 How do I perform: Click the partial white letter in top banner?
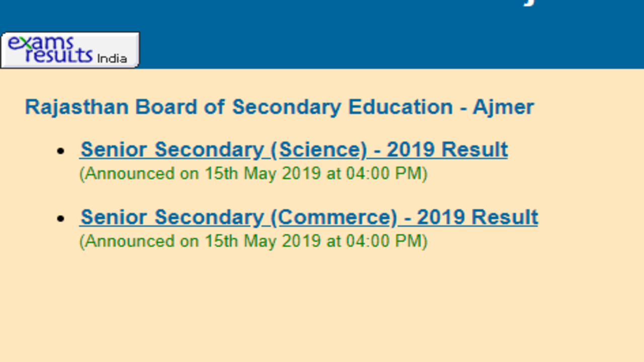[528, 3]
